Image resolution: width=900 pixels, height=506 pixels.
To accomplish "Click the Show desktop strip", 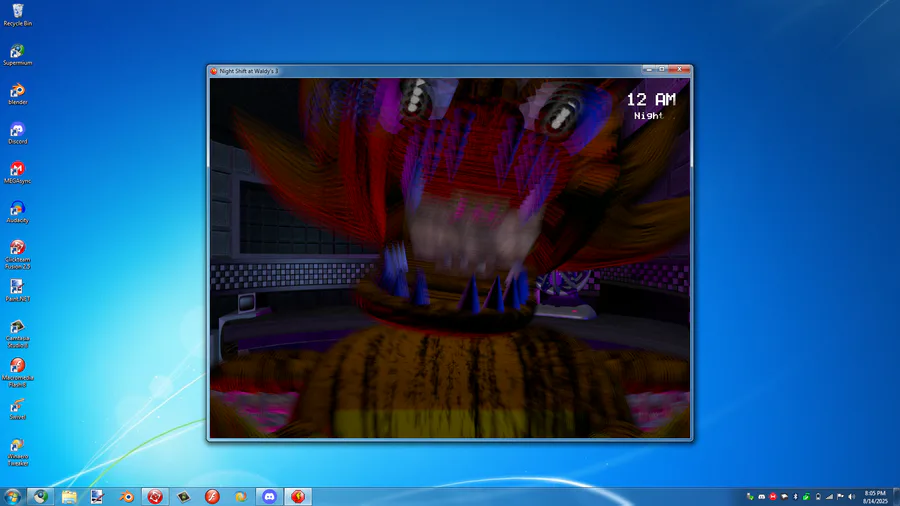I will (896, 497).
